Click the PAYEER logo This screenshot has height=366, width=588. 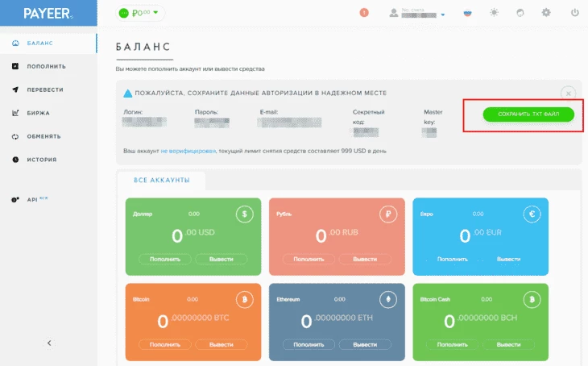coord(47,14)
